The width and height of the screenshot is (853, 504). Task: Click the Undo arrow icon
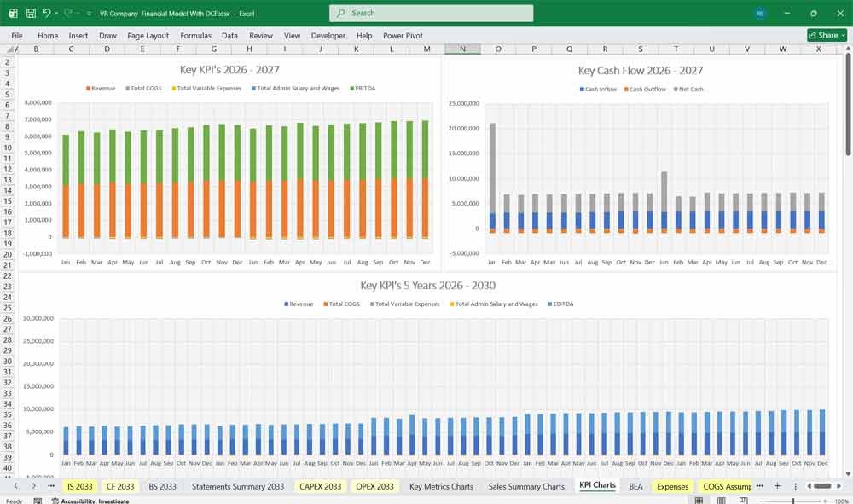point(46,13)
